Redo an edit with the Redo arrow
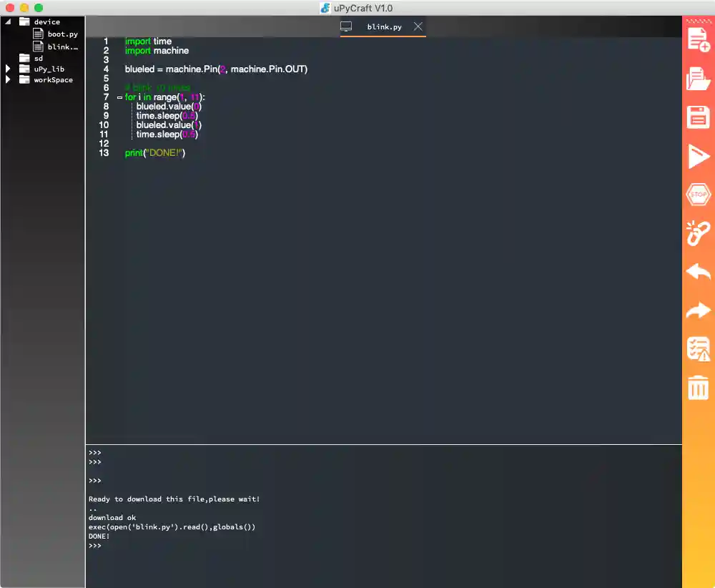 tap(699, 310)
